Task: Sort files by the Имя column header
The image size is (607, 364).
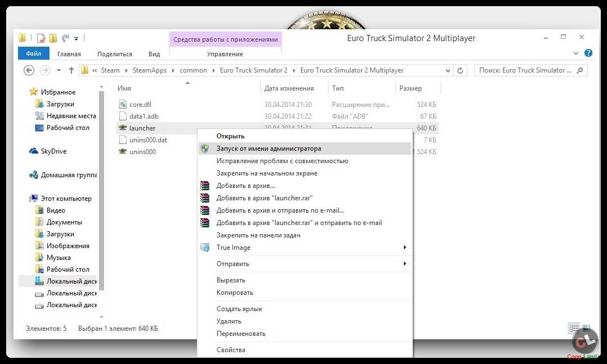Action: 124,88
